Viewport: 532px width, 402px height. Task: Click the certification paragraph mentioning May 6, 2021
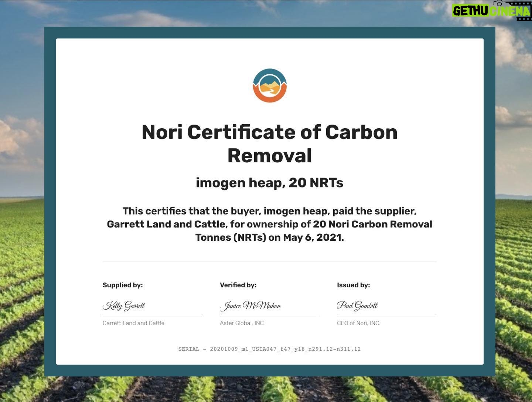(x=270, y=224)
